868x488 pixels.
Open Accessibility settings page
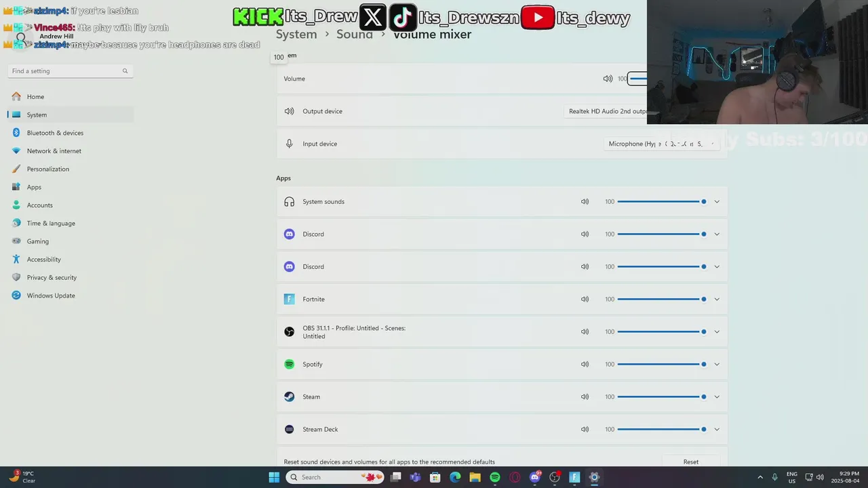(71, 260)
